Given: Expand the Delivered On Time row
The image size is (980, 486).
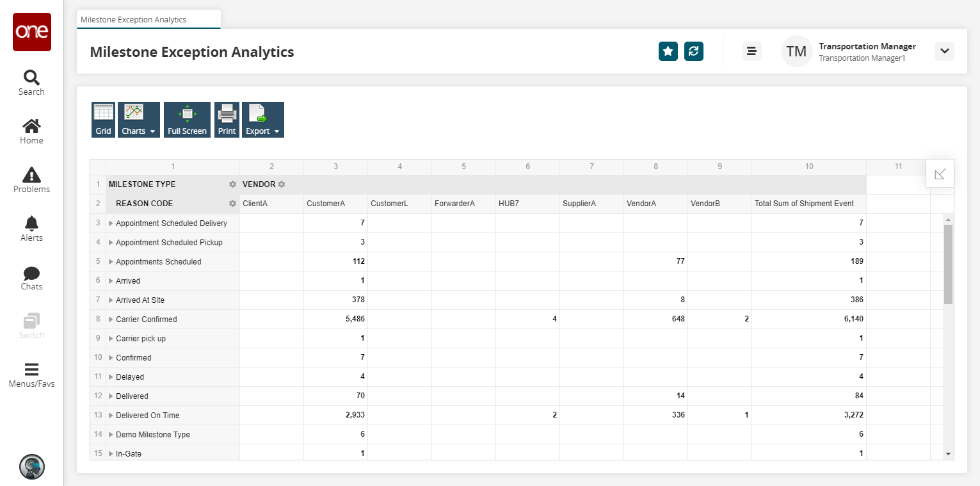Looking at the screenshot, I should coord(111,416).
